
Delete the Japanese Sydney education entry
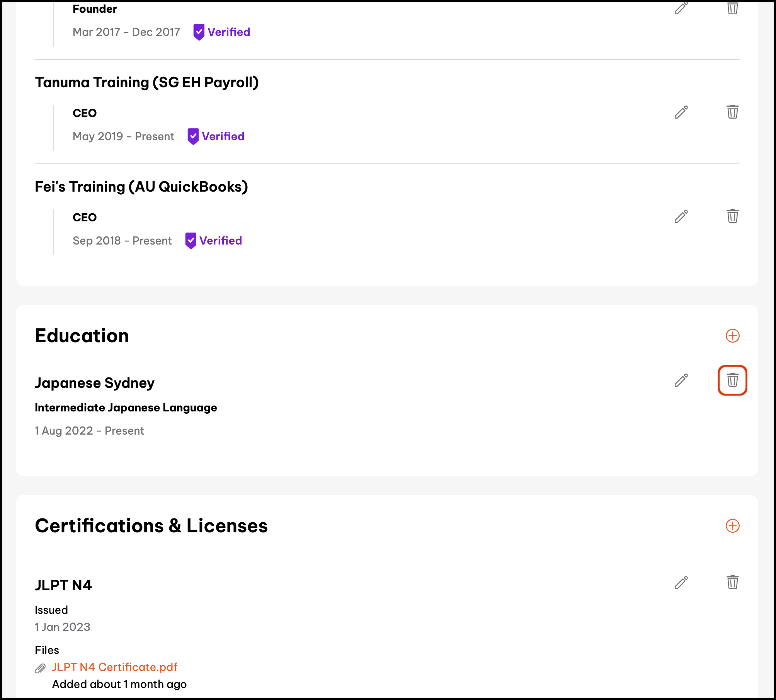[732, 380]
